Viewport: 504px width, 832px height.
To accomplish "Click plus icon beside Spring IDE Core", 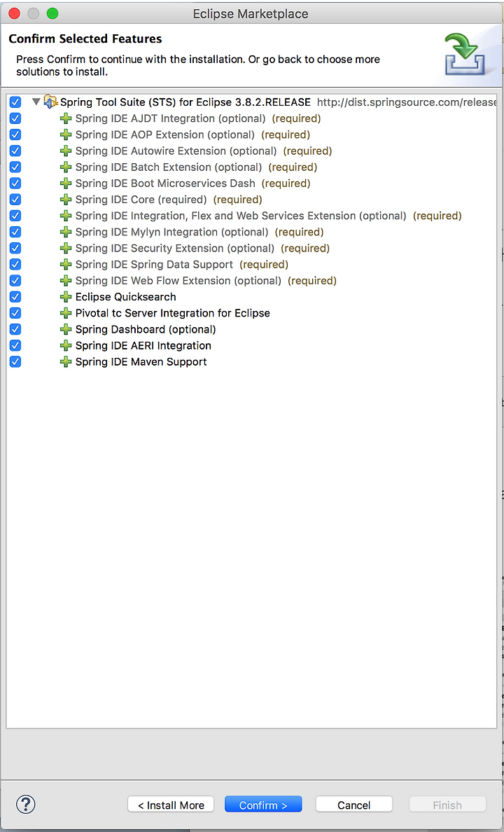I will coord(66,200).
